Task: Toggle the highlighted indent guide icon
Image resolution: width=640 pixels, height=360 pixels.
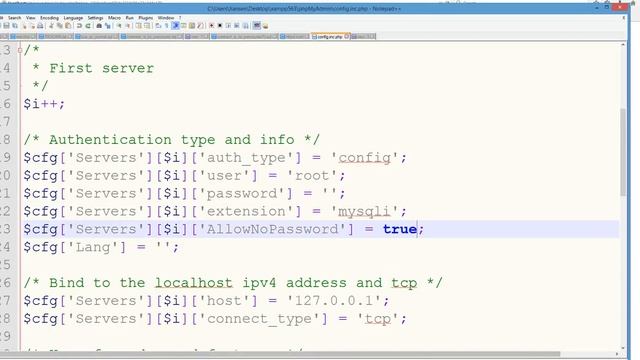Action: coord(176,26)
